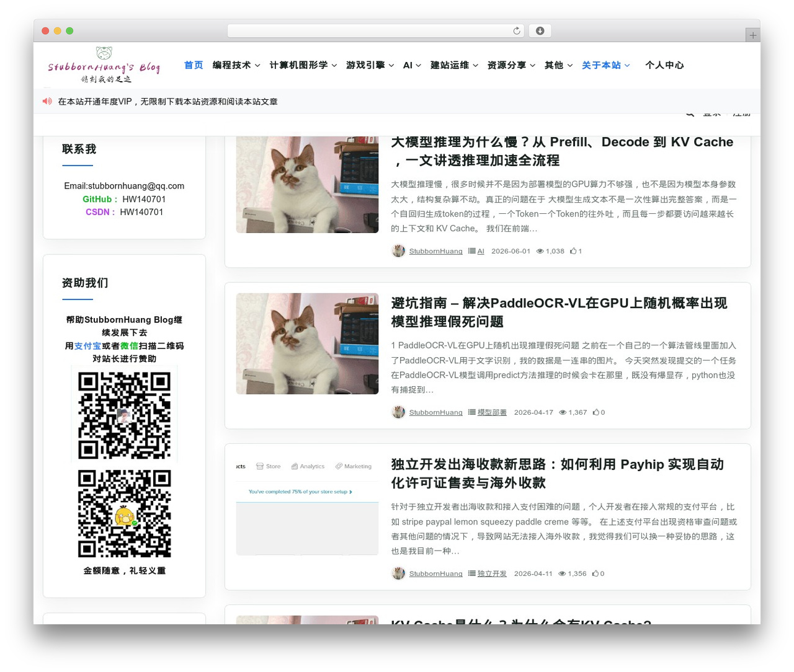This screenshot has width=794, height=672.
Task: Open the 关于本站 dropdown
Action: point(606,65)
